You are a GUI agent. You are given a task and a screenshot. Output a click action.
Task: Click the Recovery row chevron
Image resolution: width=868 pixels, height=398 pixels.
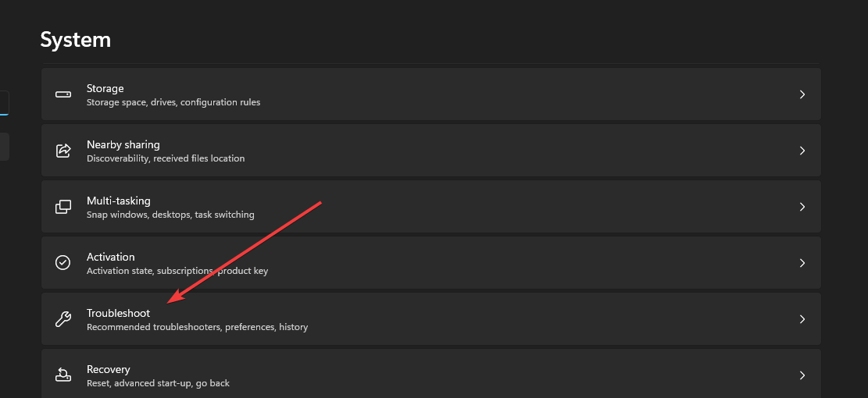[x=802, y=375]
